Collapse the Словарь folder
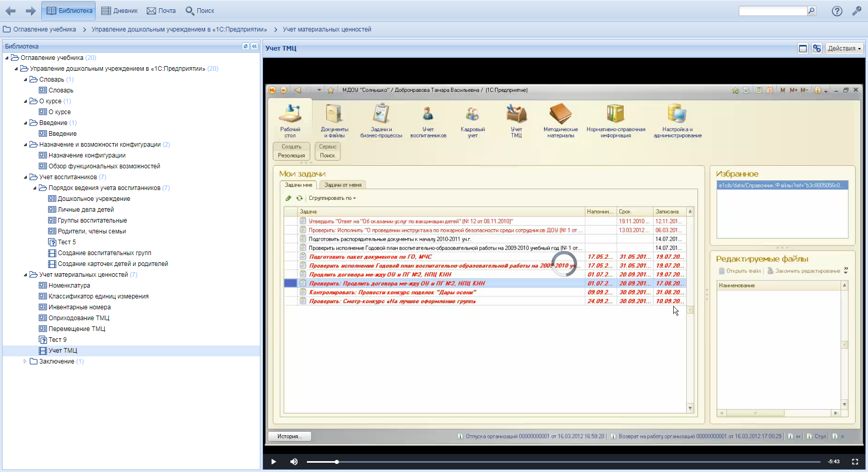The height and width of the screenshot is (472, 868). [x=25, y=80]
